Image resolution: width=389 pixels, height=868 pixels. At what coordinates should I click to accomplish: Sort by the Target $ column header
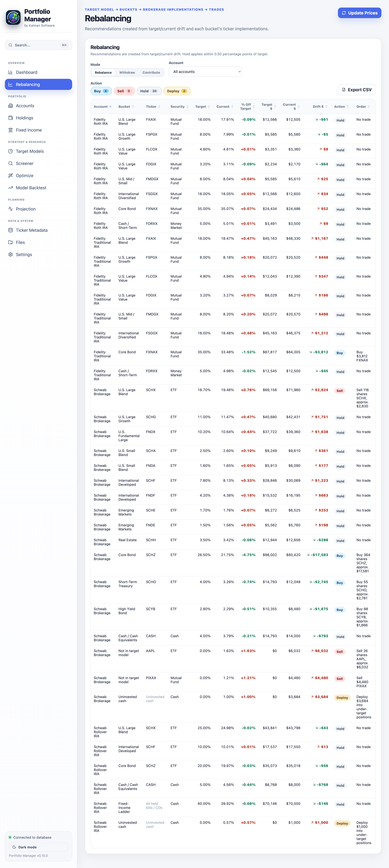[x=269, y=107]
